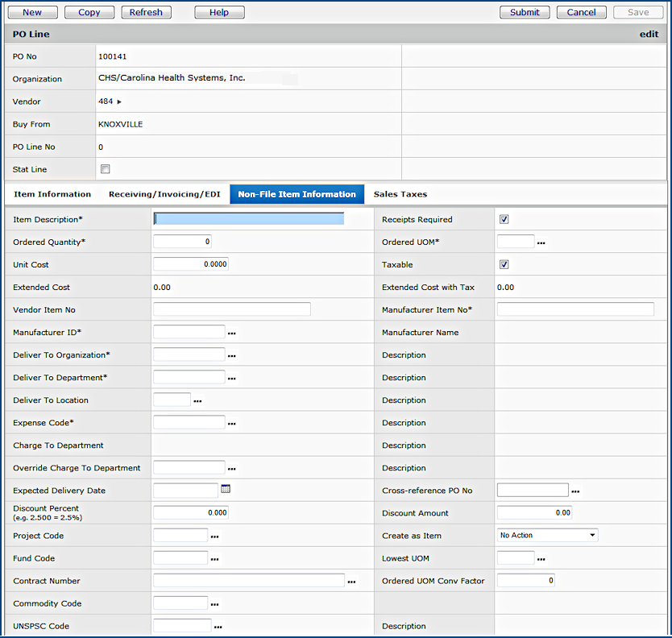The image size is (672, 638).
Task: Click the Expense Code lookup ellipsis
Action: click(232, 423)
